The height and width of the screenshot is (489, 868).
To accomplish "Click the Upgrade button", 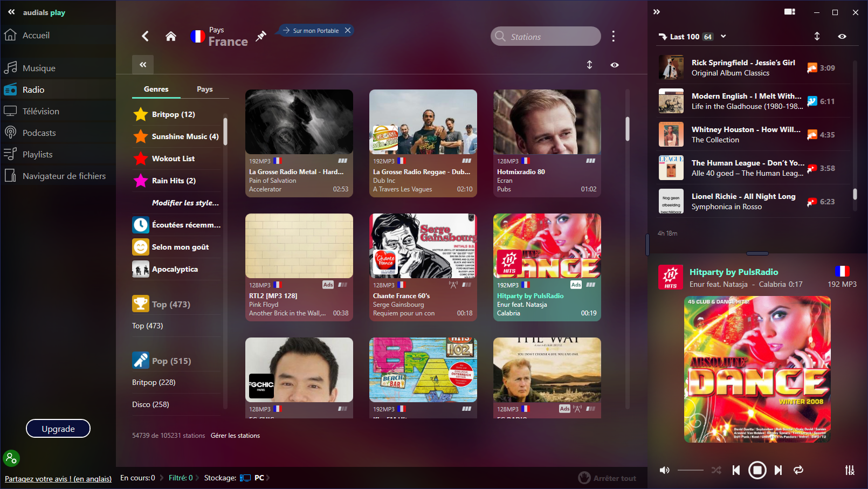I will [x=58, y=429].
